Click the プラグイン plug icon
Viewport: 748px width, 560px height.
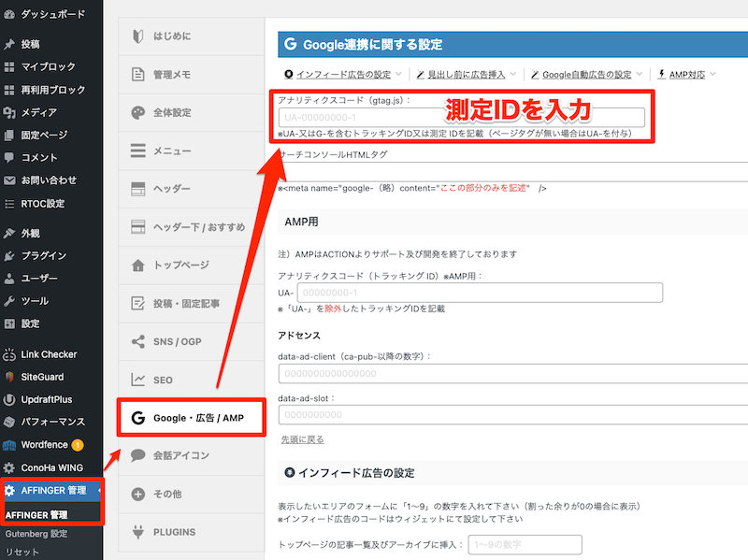pyautogui.click(x=9, y=255)
